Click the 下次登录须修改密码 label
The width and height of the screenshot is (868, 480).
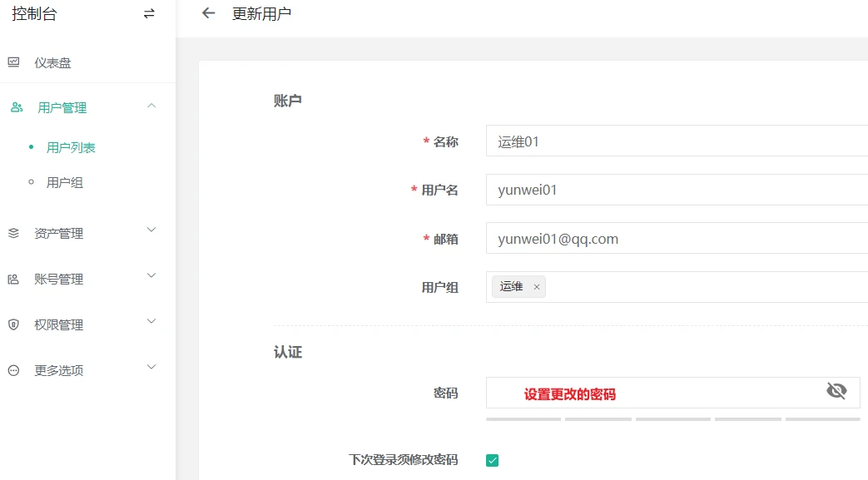(403, 459)
